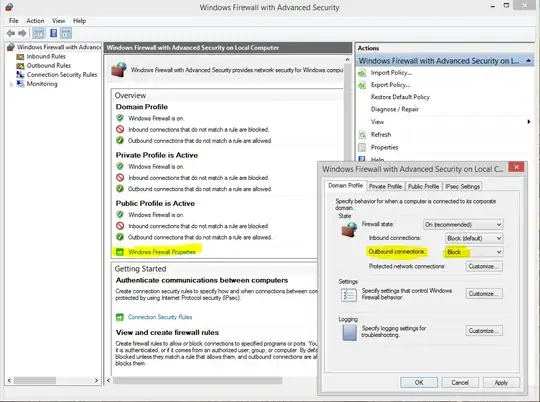Open the Help menu
The width and height of the screenshot is (540, 402).
pyautogui.click(x=80, y=21)
